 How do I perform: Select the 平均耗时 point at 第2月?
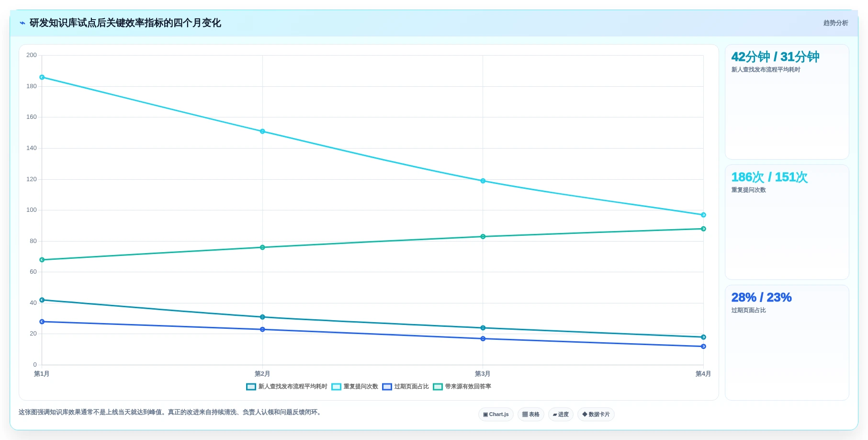pos(262,317)
